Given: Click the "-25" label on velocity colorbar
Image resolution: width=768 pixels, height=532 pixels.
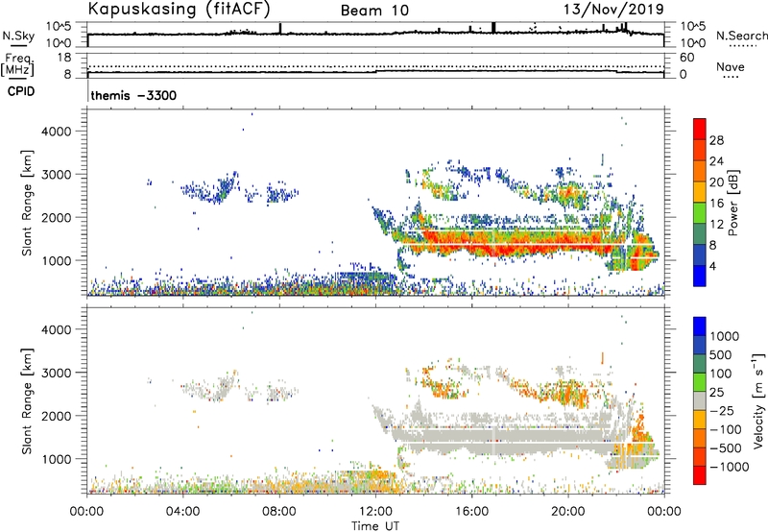Looking at the screenshot, I should tap(721, 410).
